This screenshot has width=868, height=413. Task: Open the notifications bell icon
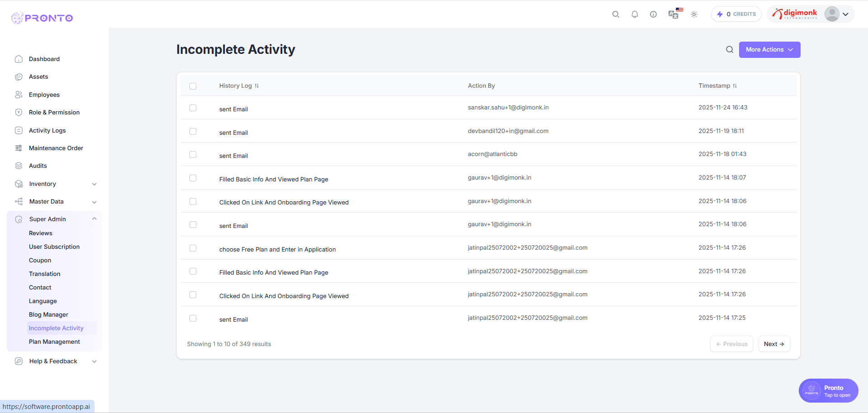[x=635, y=14]
